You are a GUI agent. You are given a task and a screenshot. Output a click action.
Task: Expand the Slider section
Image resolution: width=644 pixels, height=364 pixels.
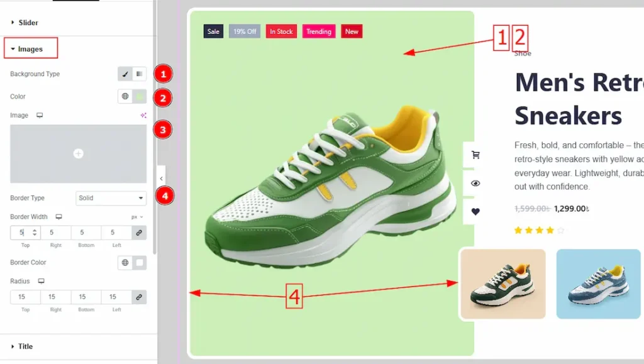click(28, 23)
